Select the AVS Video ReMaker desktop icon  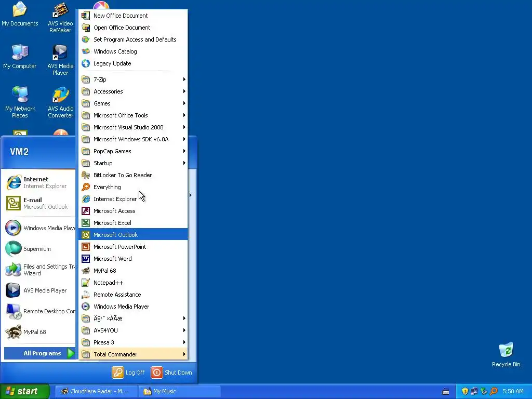(x=60, y=18)
